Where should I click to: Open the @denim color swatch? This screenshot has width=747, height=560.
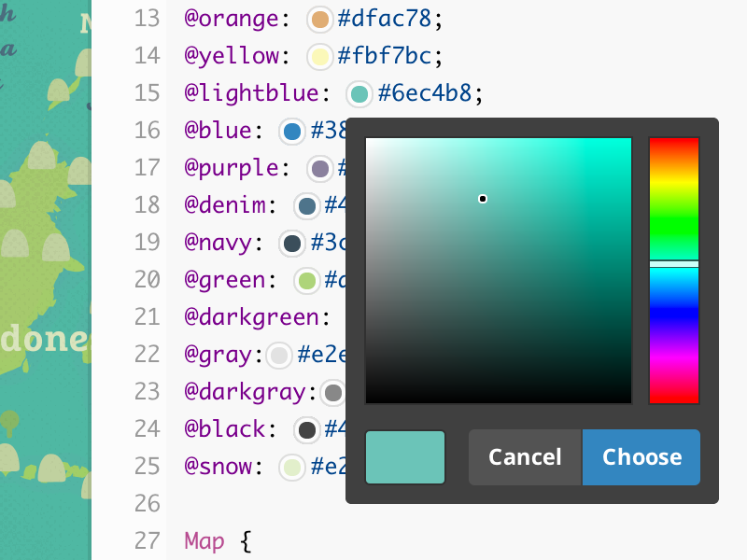point(306,205)
